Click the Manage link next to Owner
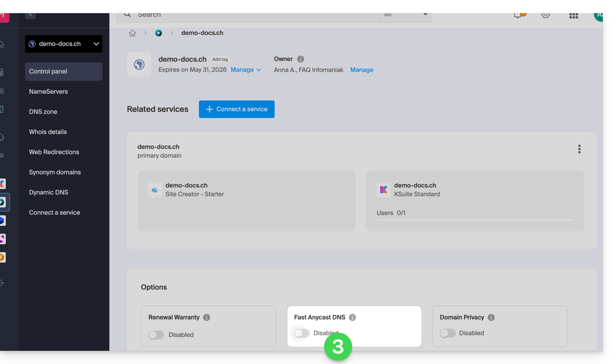The width and height of the screenshot is (616, 364). tap(361, 70)
